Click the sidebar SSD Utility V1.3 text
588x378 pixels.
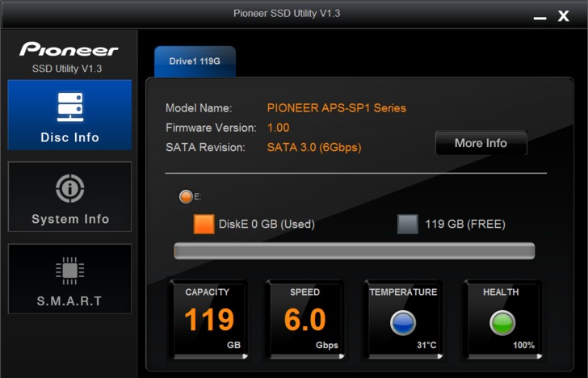67,69
